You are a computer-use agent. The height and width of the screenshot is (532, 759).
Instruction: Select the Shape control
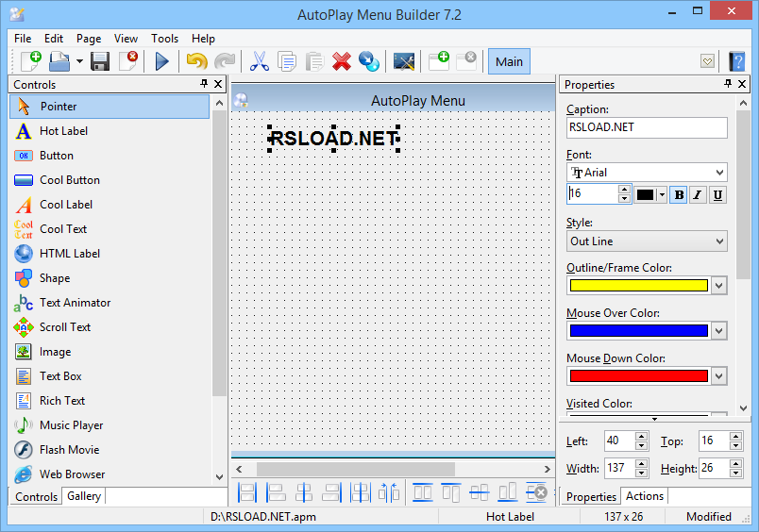pos(110,278)
